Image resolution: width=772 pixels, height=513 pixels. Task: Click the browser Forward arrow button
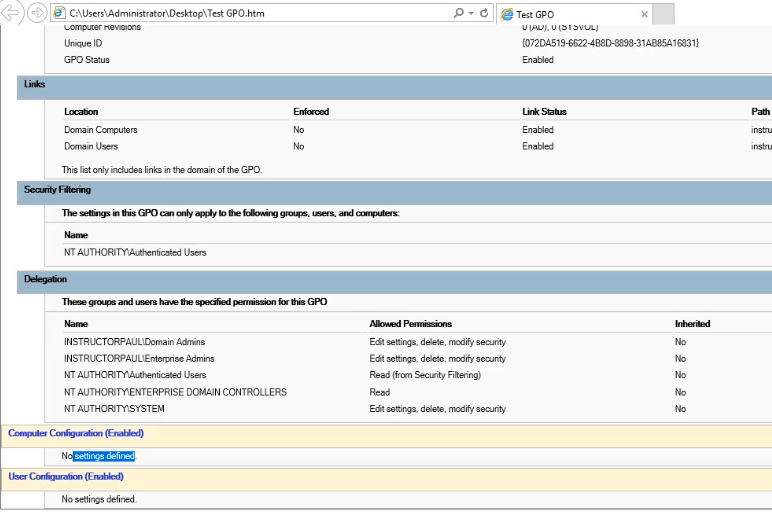click(x=37, y=14)
